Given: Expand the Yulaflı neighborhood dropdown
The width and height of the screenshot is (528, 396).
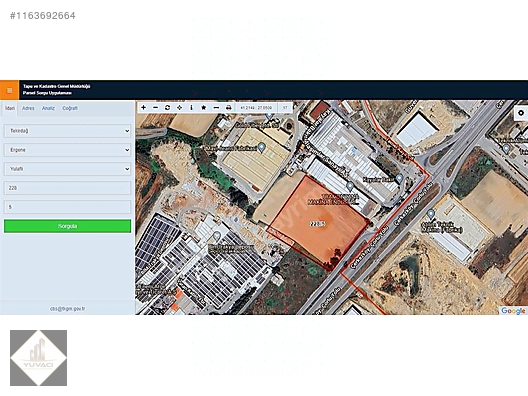Looking at the screenshot, I should point(67,169).
